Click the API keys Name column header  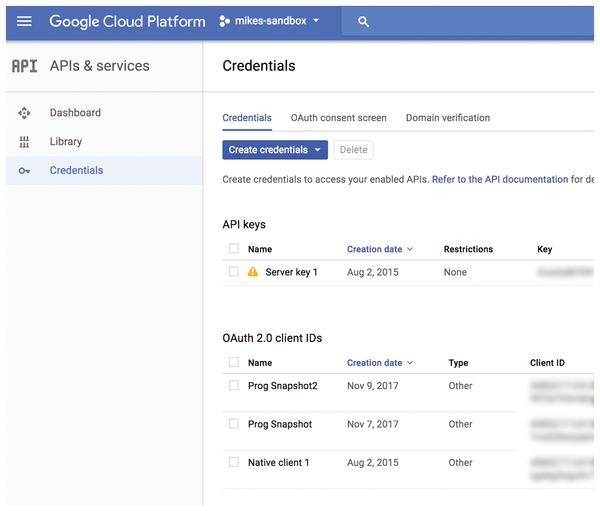(x=260, y=249)
